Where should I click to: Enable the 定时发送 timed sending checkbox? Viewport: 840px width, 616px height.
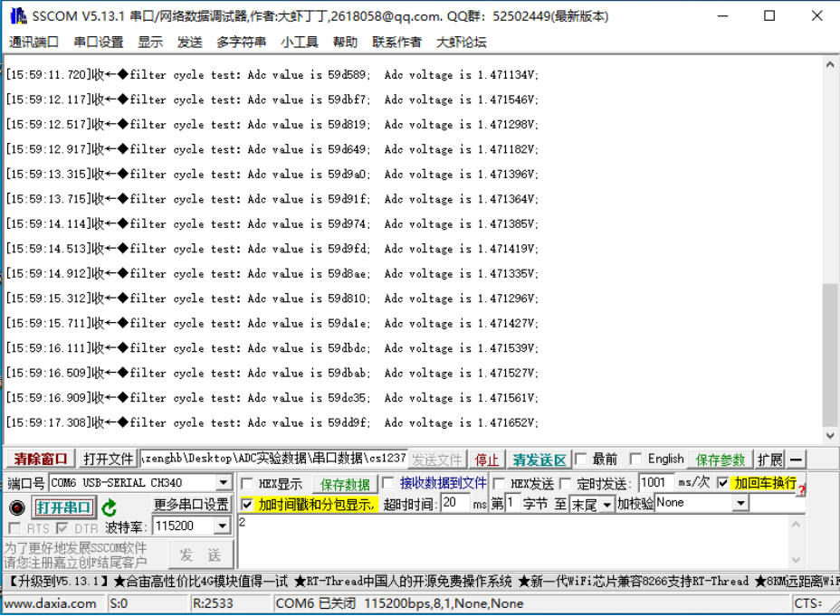click(x=565, y=482)
